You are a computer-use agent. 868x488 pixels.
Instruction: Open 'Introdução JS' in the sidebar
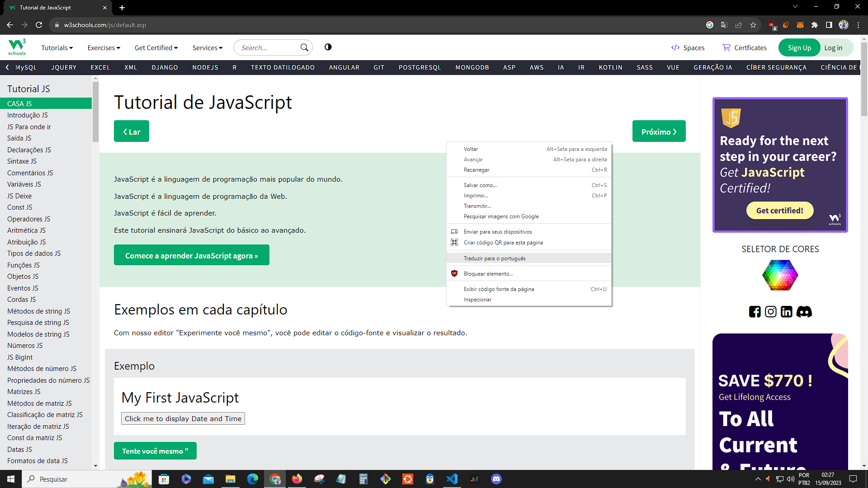click(28, 115)
